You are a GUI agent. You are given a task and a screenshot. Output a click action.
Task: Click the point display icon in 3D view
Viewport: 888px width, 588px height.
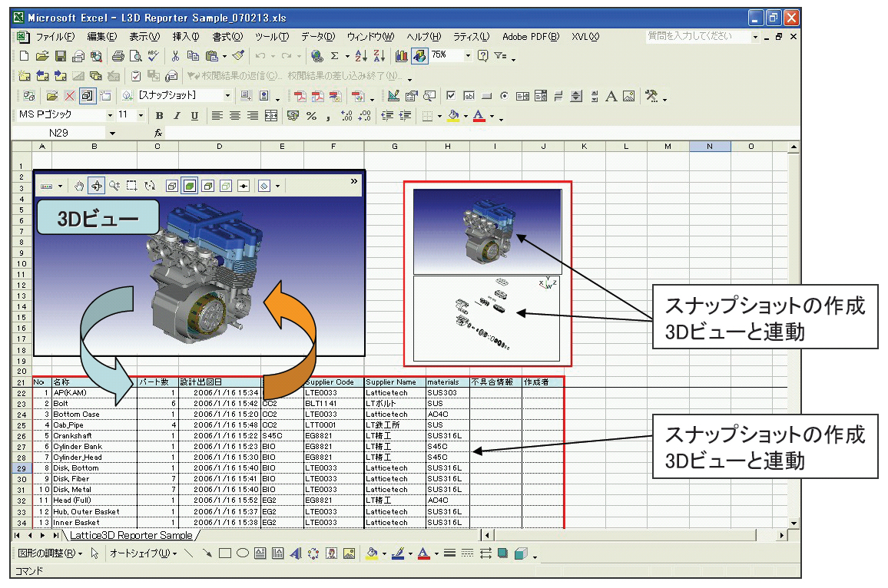244,187
